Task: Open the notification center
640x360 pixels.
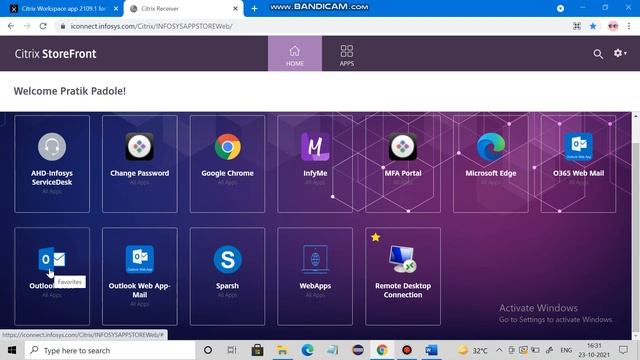Action: [623, 350]
